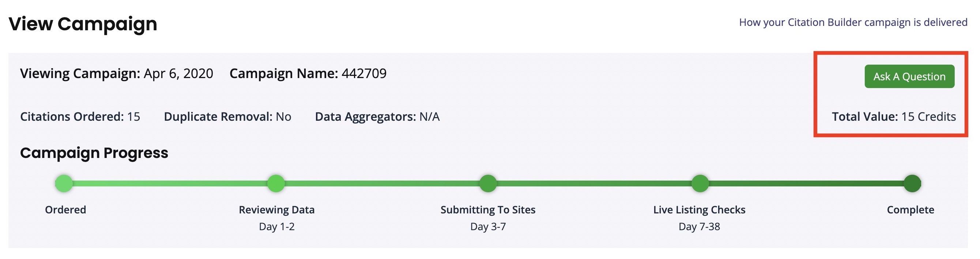
Task: Open the Citation Builder campaign delivery link
Action: click(x=852, y=22)
